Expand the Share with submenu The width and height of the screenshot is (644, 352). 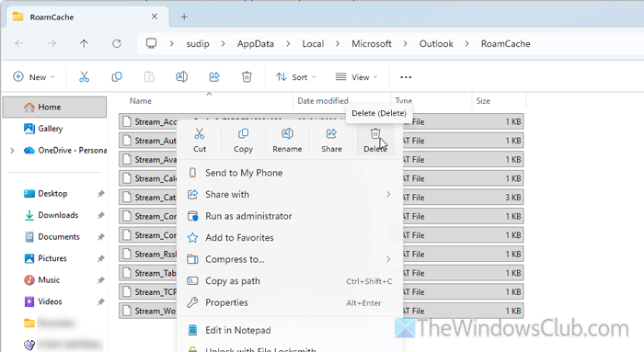pyautogui.click(x=387, y=195)
